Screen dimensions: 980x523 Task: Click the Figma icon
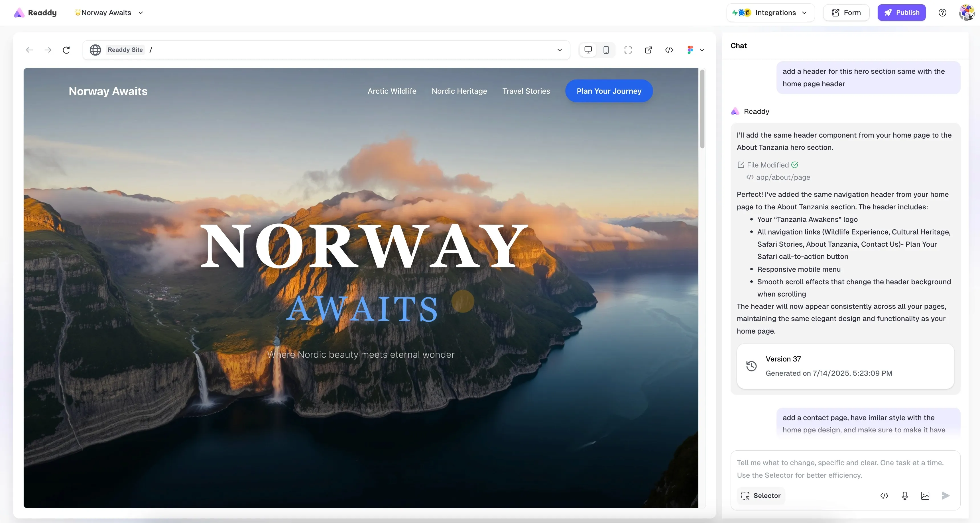tap(690, 50)
